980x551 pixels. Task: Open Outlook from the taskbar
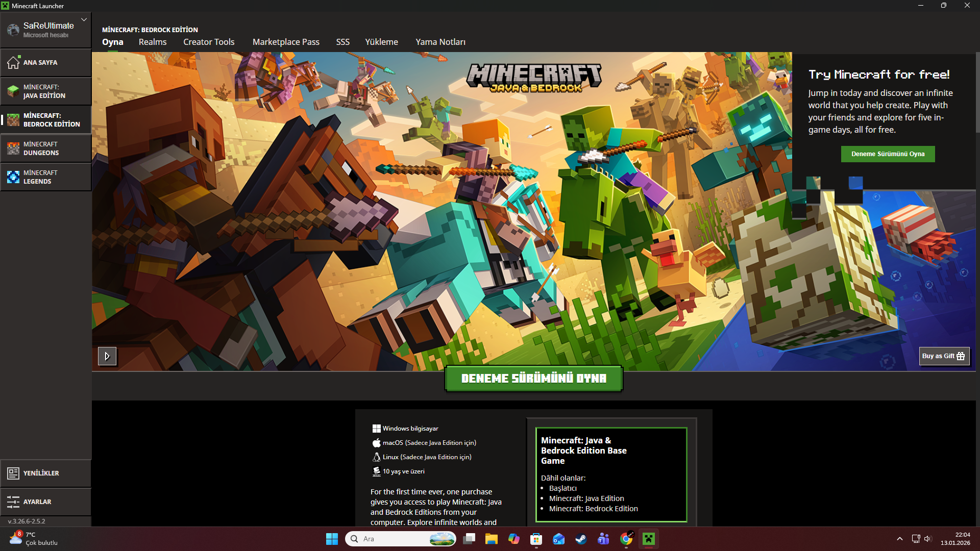pos(558,539)
